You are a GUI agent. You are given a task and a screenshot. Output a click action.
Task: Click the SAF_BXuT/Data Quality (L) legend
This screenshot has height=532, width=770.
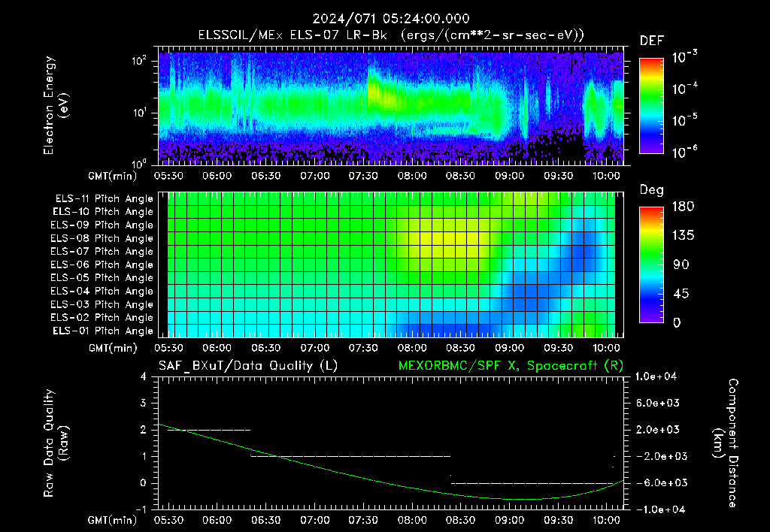click(248, 366)
